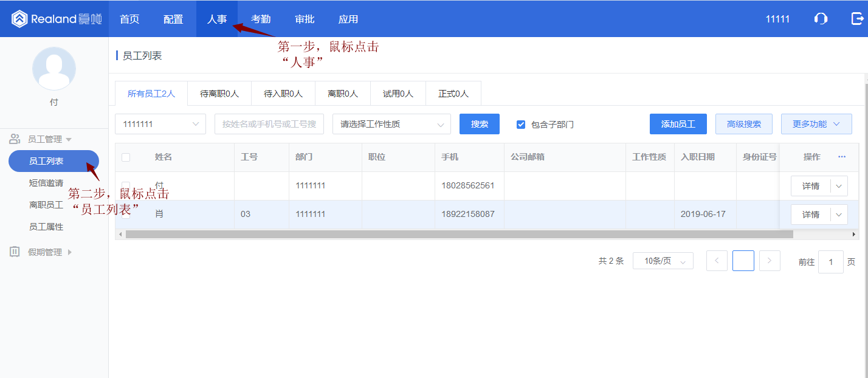Click the 假期管理 icon in sidebar
The width and height of the screenshot is (868, 378).
click(14, 250)
